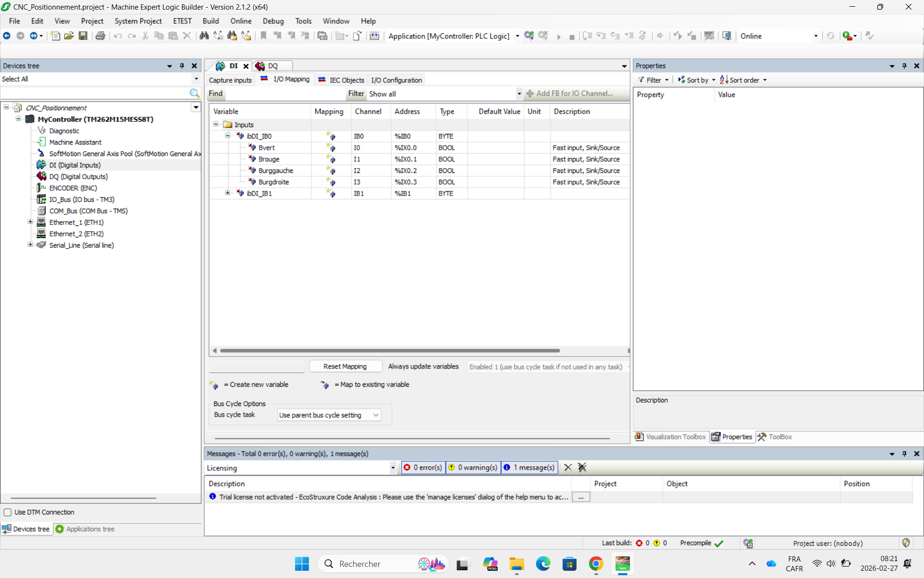Open Chrome from the taskbar
This screenshot has height=578, width=924.
(596, 564)
